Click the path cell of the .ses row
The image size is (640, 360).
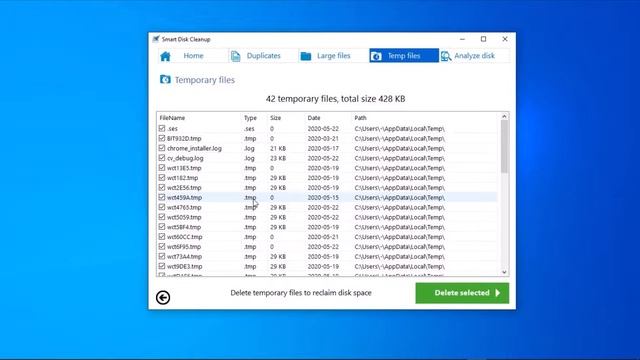(400, 129)
